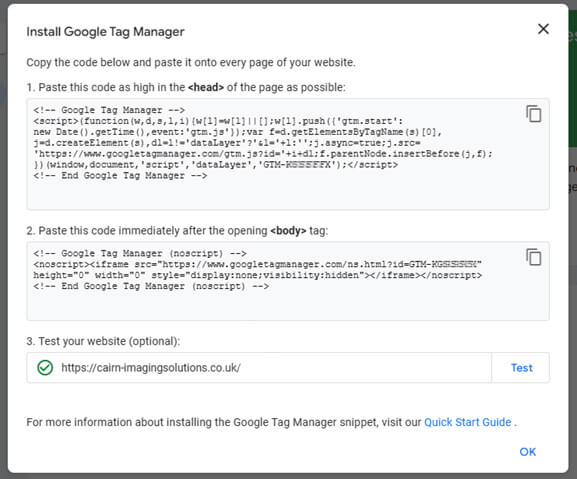Screen dimensions: 577x479
Task: Click the 'height="0" width="0"' code line
Action: [257, 275]
